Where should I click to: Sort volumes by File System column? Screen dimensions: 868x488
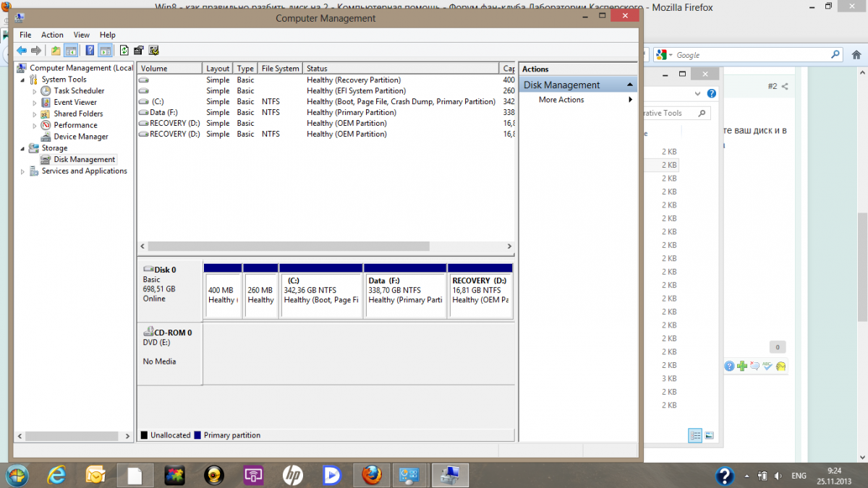pyautogui.click(x=280, y=69)
